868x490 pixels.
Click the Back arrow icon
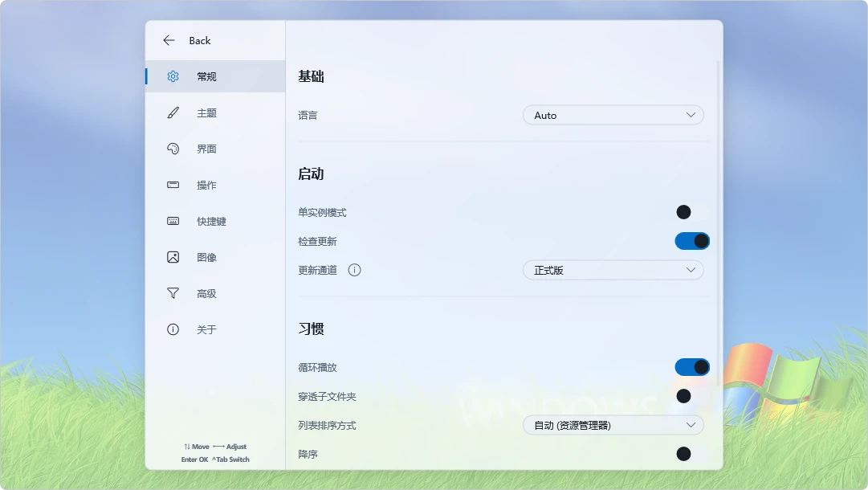[169, 40]
